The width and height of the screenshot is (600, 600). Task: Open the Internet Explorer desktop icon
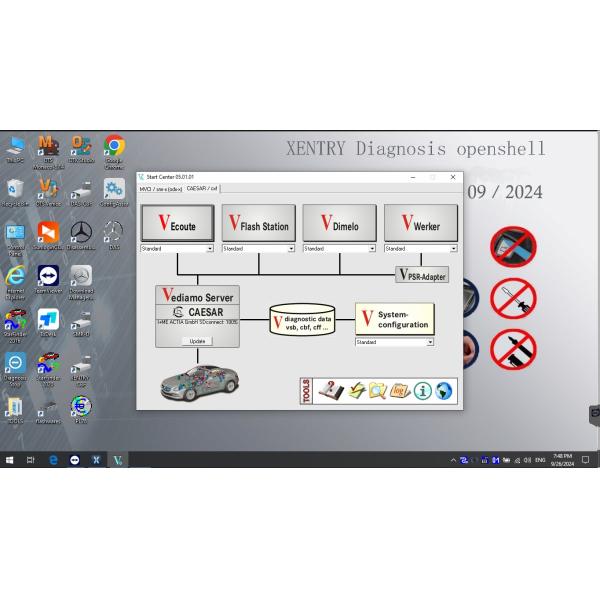pos(15,277)
